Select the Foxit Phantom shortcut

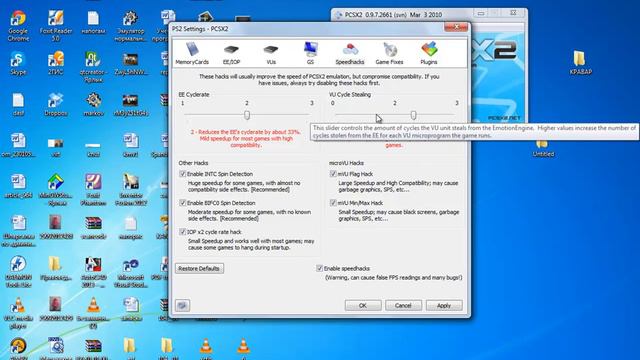[x=93, y=190]
